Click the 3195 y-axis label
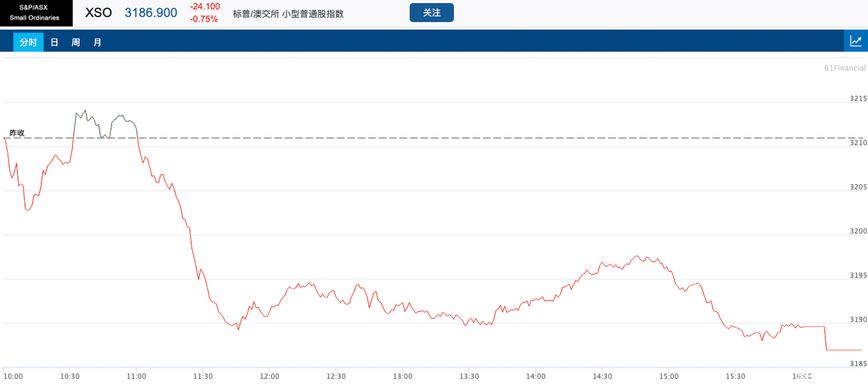This screenshot has width=868, height=385. [858, 275]
